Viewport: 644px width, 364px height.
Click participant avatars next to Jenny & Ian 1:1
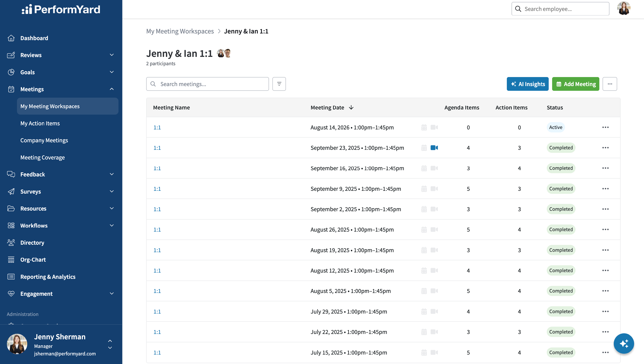click(223, 53)
